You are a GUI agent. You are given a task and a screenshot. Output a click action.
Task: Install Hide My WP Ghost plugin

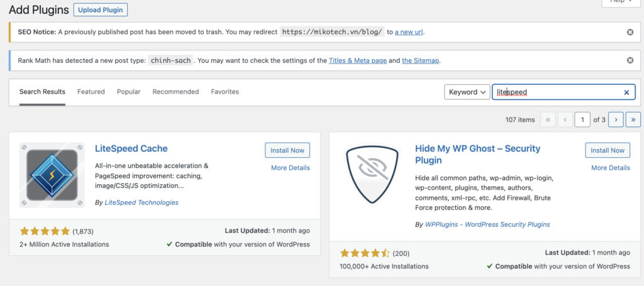click(608, 150)
